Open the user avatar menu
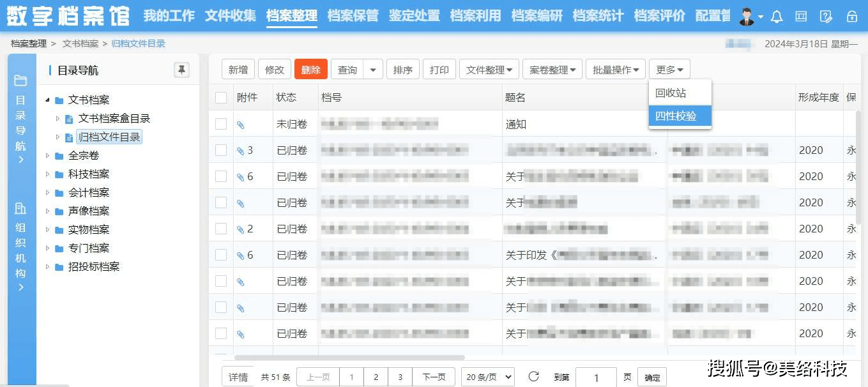This screenshot has width=868, height=387. [x=747, y=16]
